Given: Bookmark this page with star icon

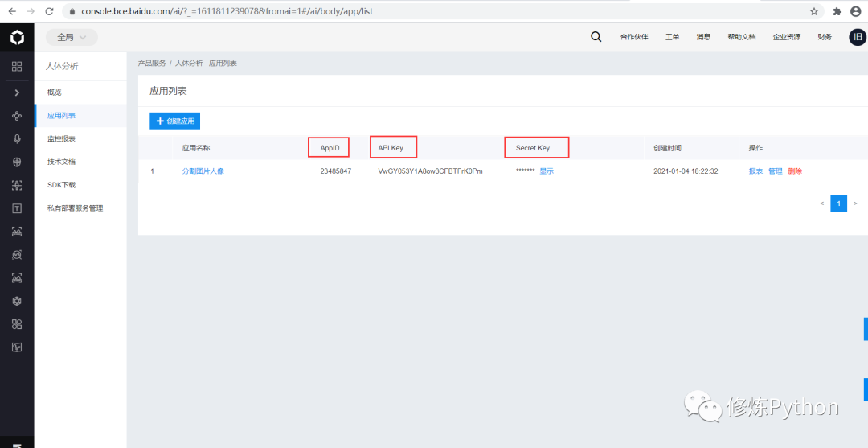Looking at the screenshot, I should [x=813, y=11].
